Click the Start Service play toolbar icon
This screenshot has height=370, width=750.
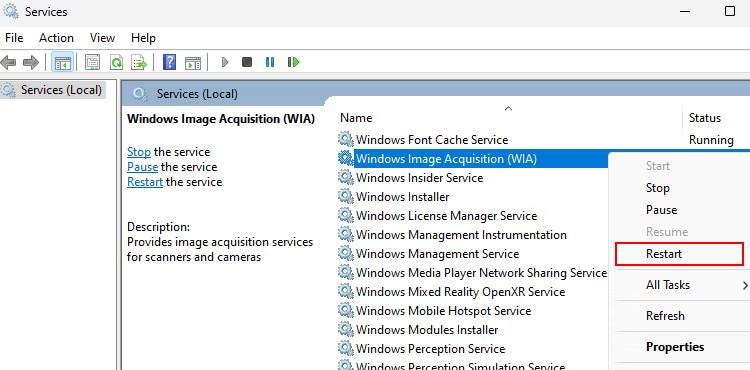[x=225, y=62]
